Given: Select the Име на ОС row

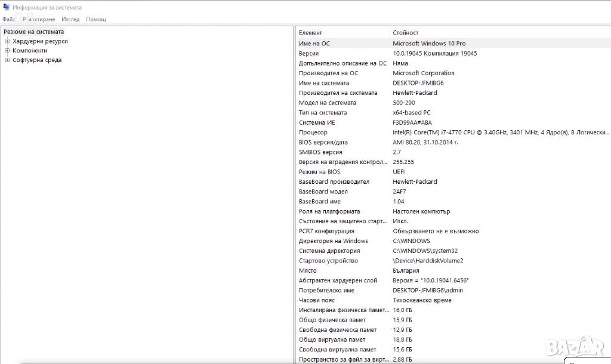Looking at the screenshot, I should [x=314, y=44].
